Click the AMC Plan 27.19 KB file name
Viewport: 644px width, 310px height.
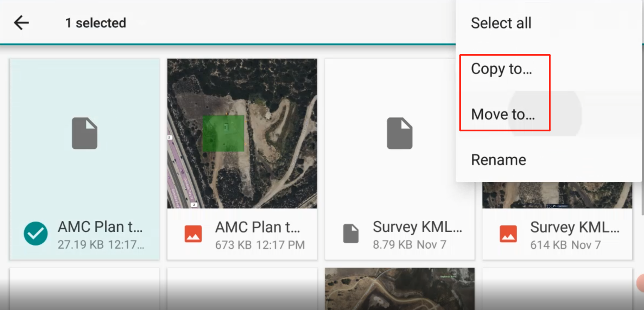tap(100, 227)
